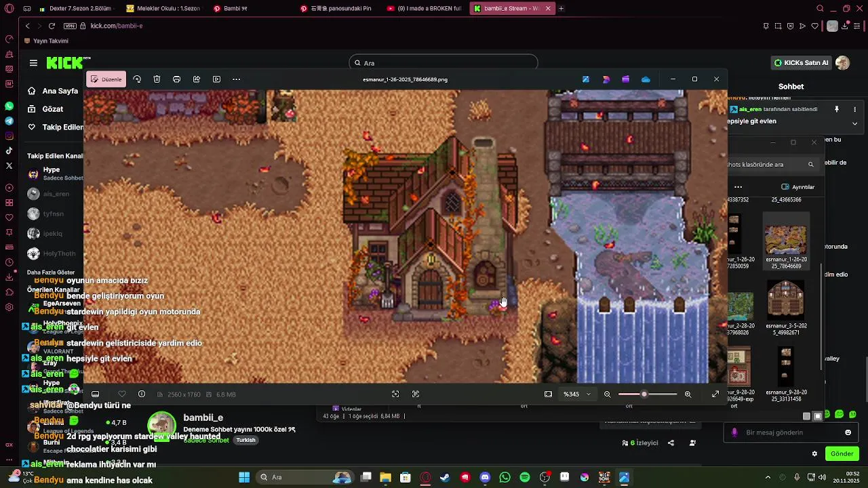Delete image with the trash icon
This screenshot has width=868, height=488.
(157, 79)
